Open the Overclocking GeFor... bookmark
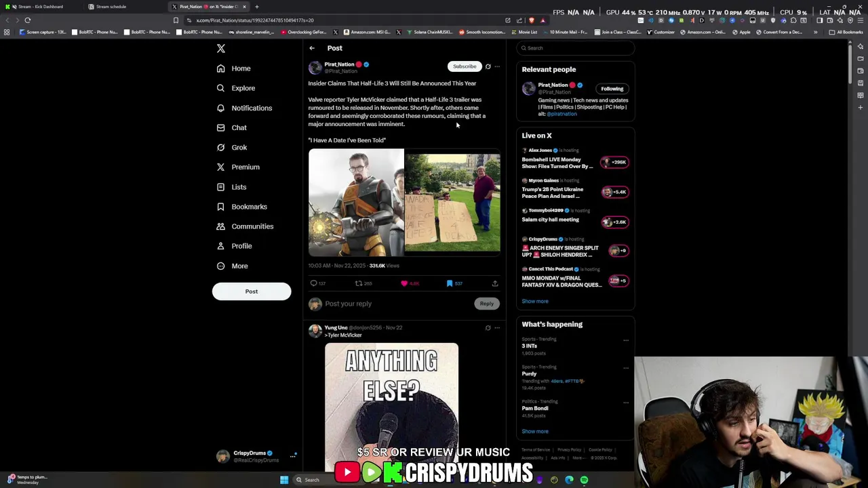This screenshot has height=488, width=868. coord(303,32)
